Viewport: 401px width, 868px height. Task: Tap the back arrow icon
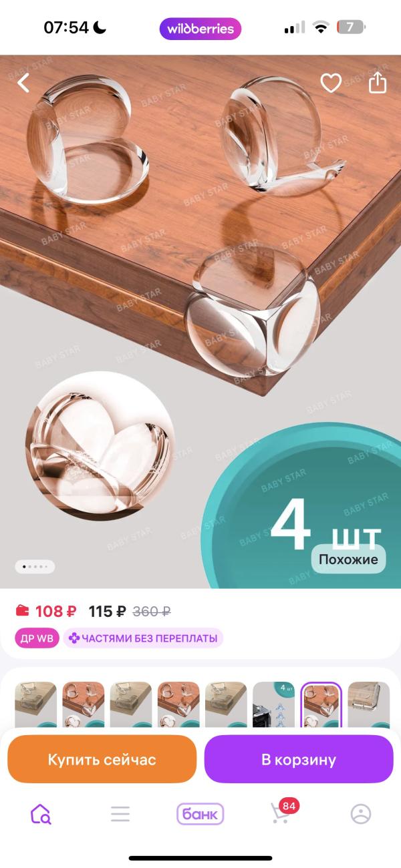click(x=24, y=83)
